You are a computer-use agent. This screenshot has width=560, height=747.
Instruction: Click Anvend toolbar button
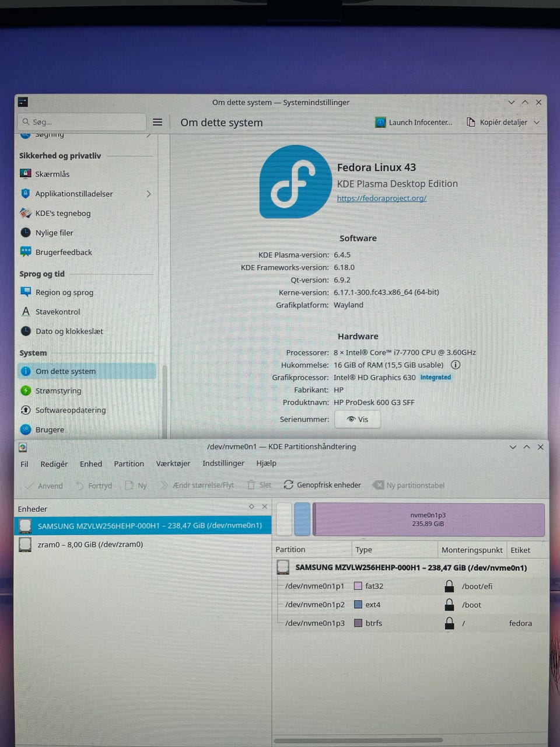(x=43, y=486)
